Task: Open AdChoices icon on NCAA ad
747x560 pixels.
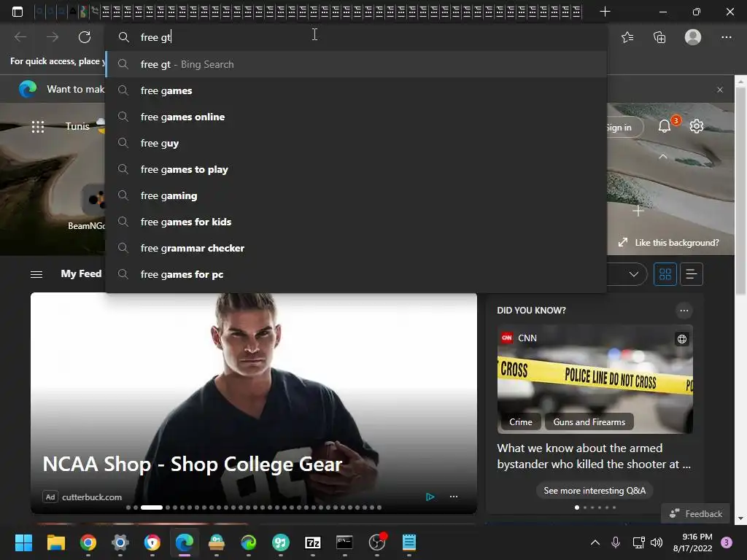Action: click(x=430, y=497)
